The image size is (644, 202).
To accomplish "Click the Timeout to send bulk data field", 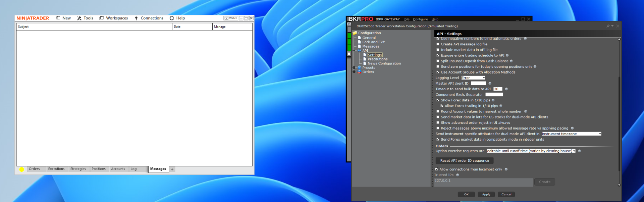I will pyautogui.click(x=498, y=89).
